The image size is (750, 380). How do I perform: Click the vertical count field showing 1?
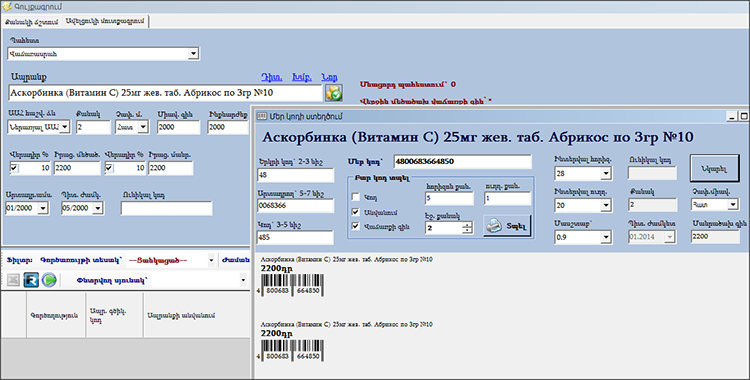click(507, 198)
